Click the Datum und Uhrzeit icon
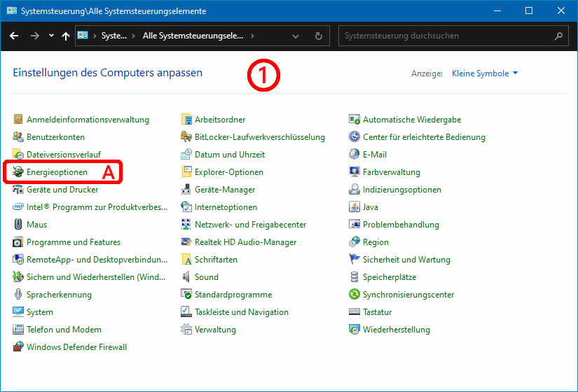 [186, 155]
